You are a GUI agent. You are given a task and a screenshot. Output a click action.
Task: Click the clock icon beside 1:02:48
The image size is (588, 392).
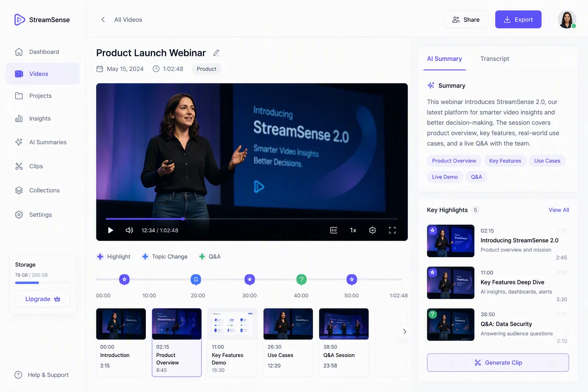[x=156, y=69]
